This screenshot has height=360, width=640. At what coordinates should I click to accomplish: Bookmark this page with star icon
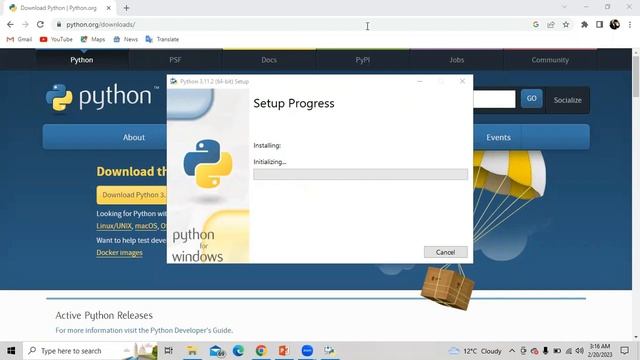coord(566,24)
